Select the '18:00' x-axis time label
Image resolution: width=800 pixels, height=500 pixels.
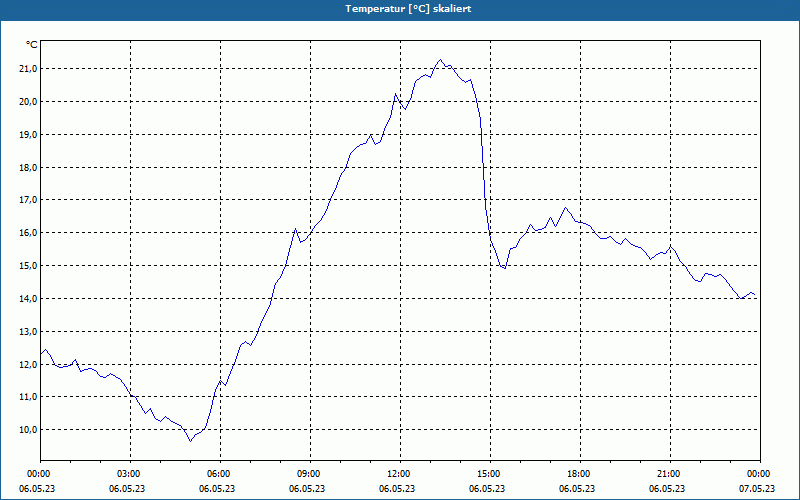pos(578,474)
